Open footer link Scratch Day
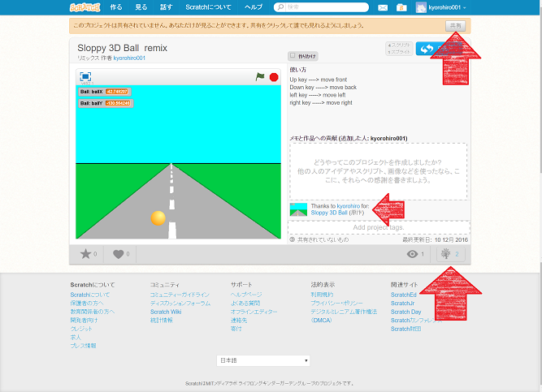 point(405,312)
